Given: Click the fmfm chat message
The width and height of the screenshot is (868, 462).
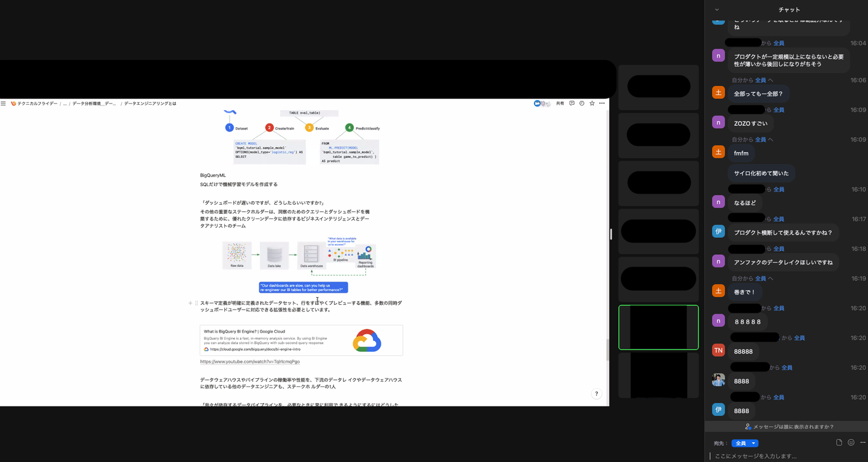Looking at the screenshot, I should [x=741, y=154].
